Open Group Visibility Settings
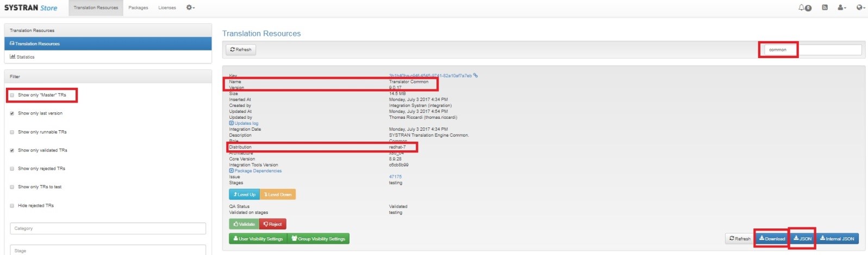The image size is (868, 255). 319,239
